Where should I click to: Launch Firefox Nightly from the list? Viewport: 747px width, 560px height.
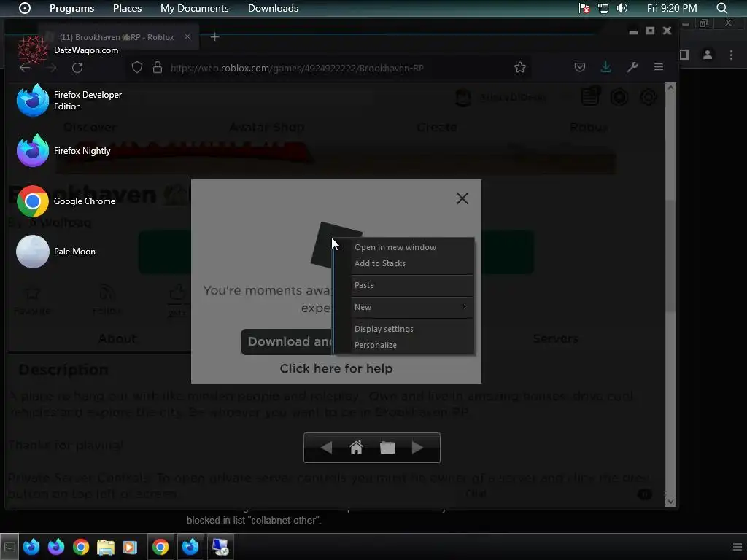click(x=63, y=150)
